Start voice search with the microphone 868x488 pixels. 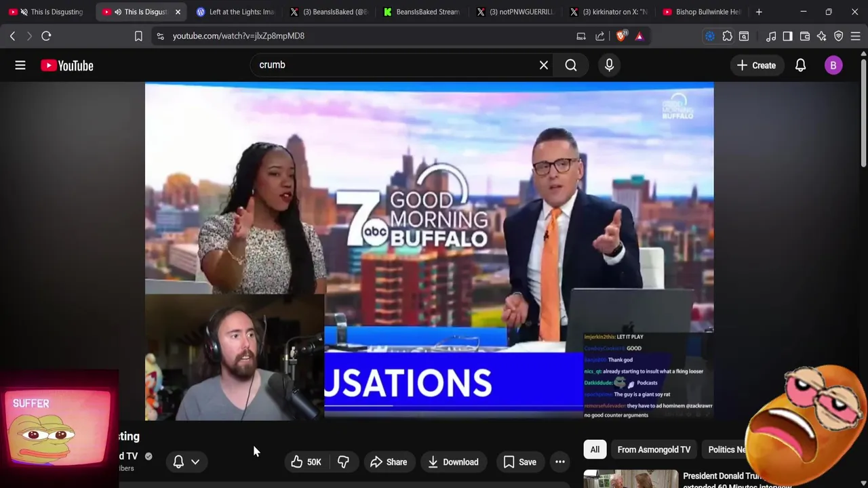coord(609,65)
